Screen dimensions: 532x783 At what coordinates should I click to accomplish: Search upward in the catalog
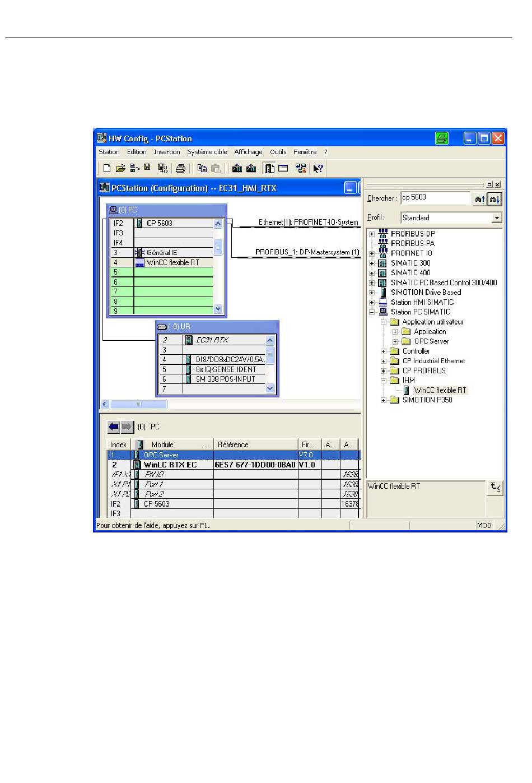click(x=480, y=199)
